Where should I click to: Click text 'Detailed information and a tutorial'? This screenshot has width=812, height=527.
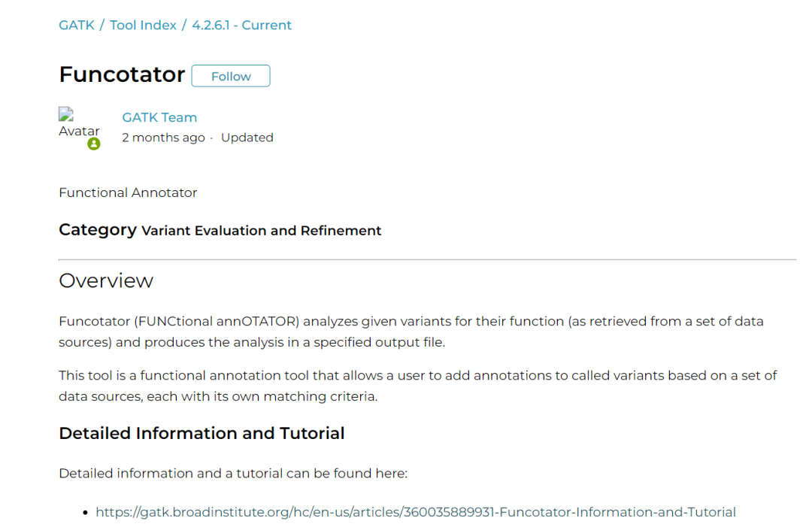pos(232,473)
